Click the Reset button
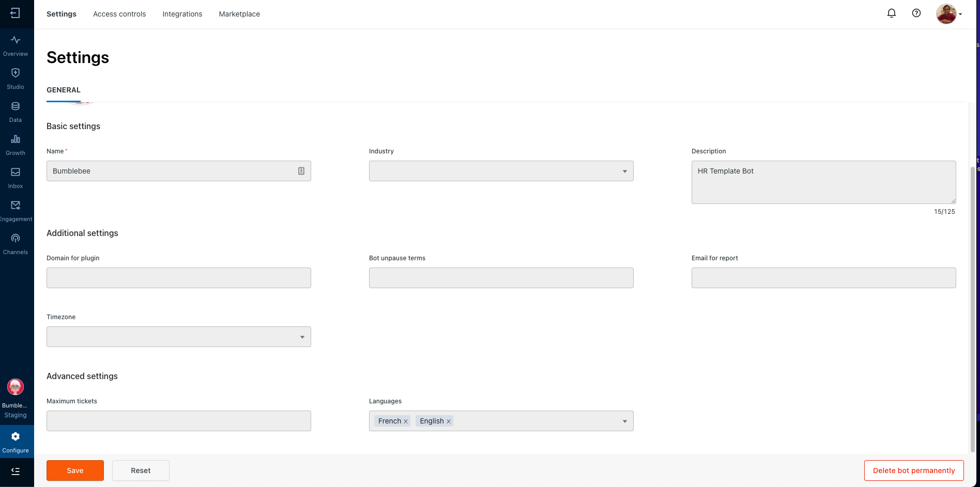 [x=141, y=470]
